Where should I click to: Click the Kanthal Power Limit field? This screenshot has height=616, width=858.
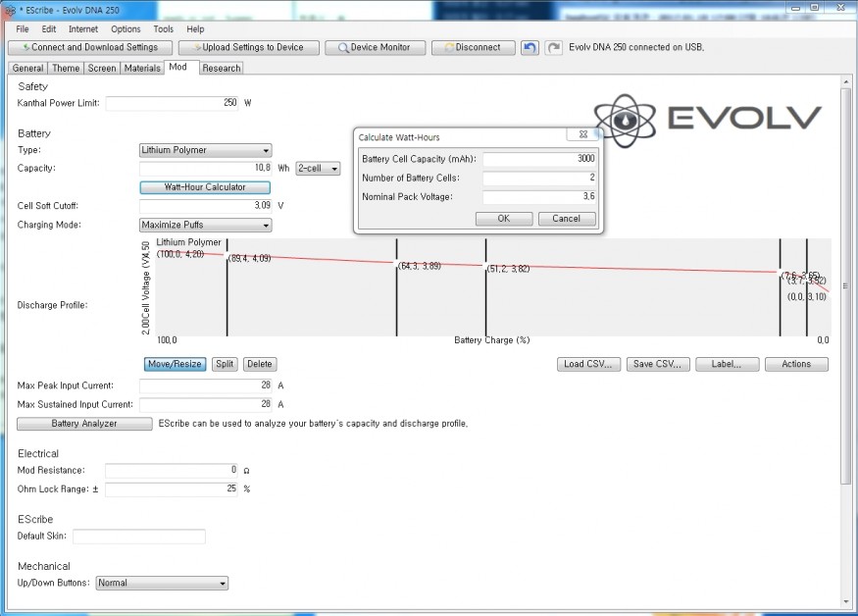tap(173, 103)
